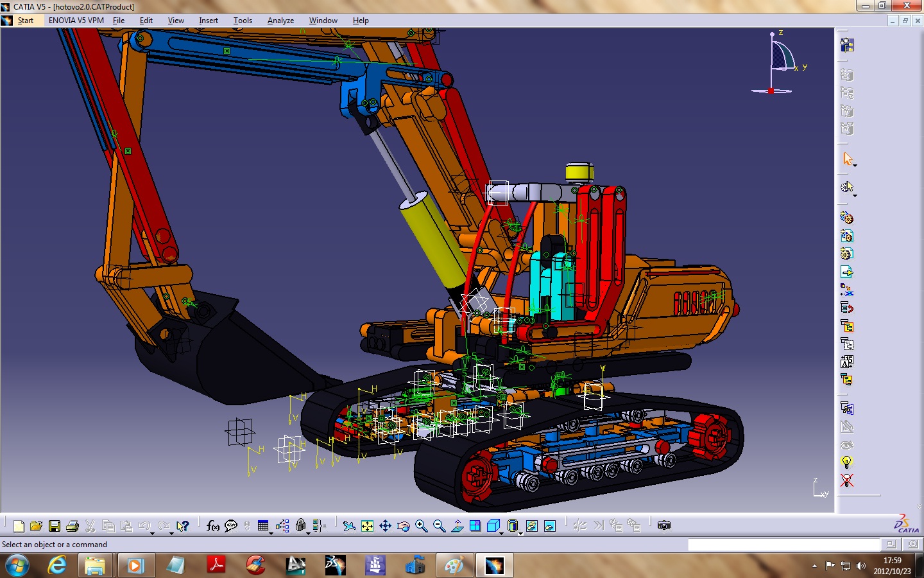
Task: Click the Existing Component icon with green arrow
Action: [847, 272]
